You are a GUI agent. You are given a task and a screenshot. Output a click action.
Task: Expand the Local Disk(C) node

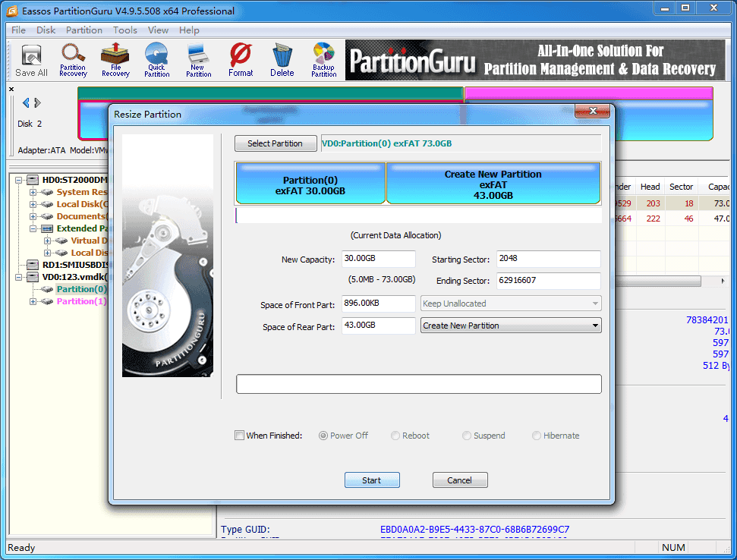point(33,204)
